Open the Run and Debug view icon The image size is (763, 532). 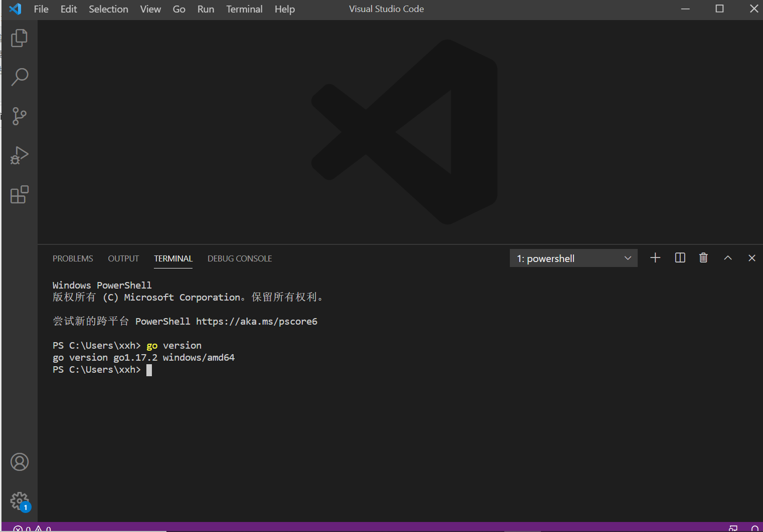(x=19, y=155)
